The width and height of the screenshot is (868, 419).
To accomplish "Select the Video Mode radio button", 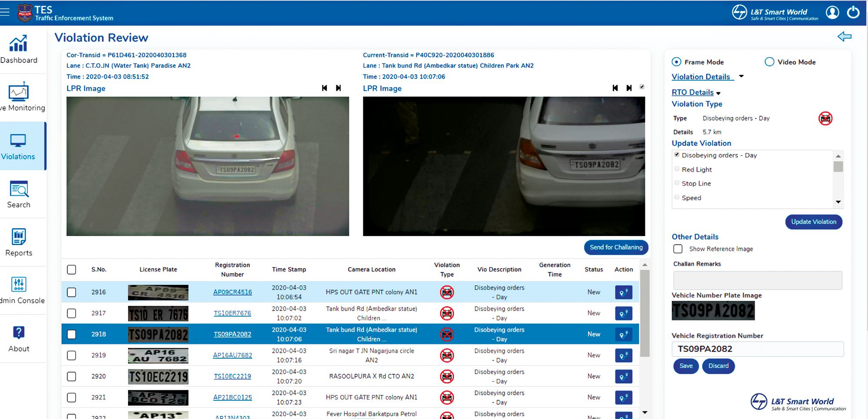I will point(769,62).
